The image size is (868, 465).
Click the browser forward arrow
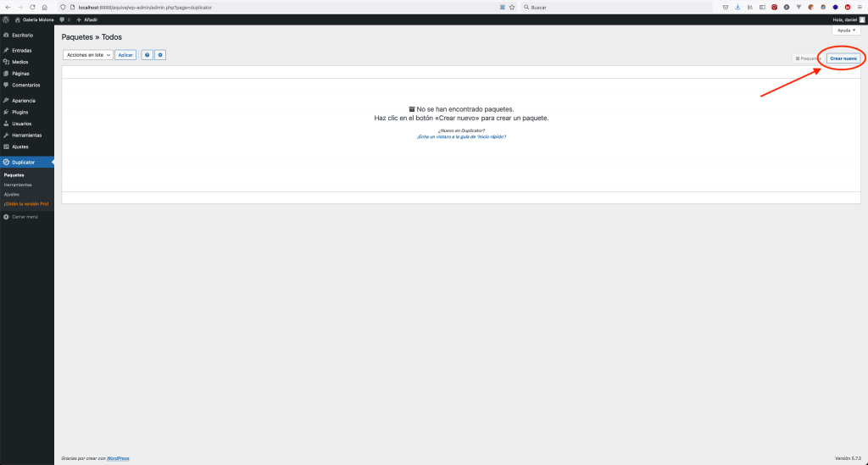(x=20, y=7)
